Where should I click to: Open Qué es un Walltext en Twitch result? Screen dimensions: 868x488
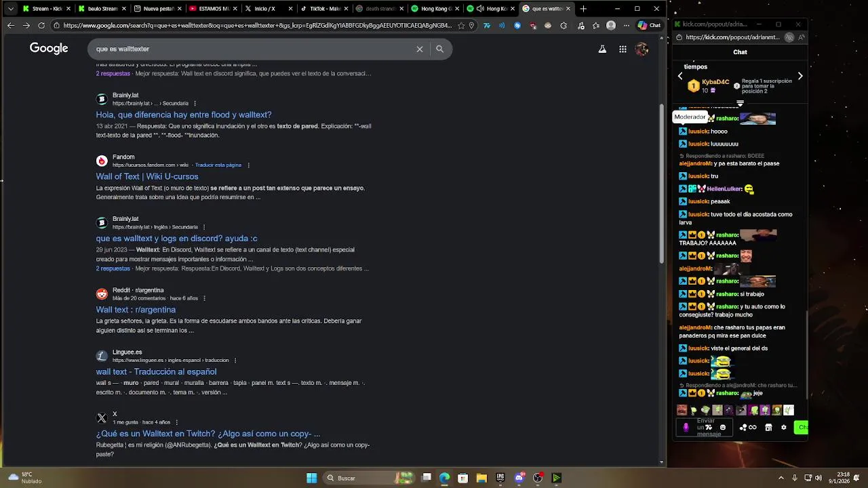(208, 434)
